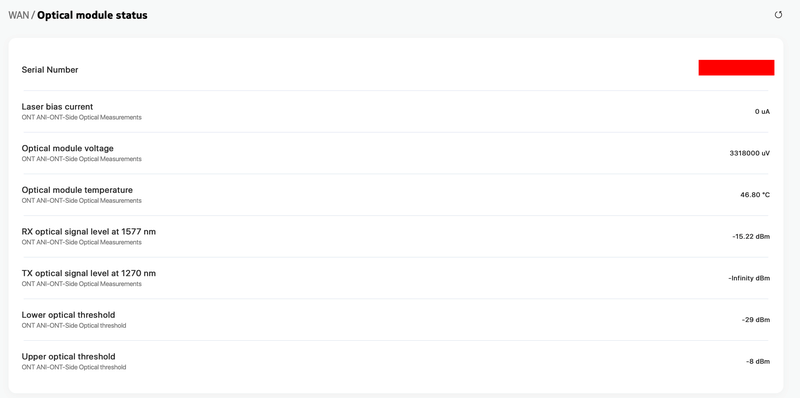Click the -8 dBm threshold value
Image resolution: width=800 pixels, height=398 pixels.
(758, 362)
